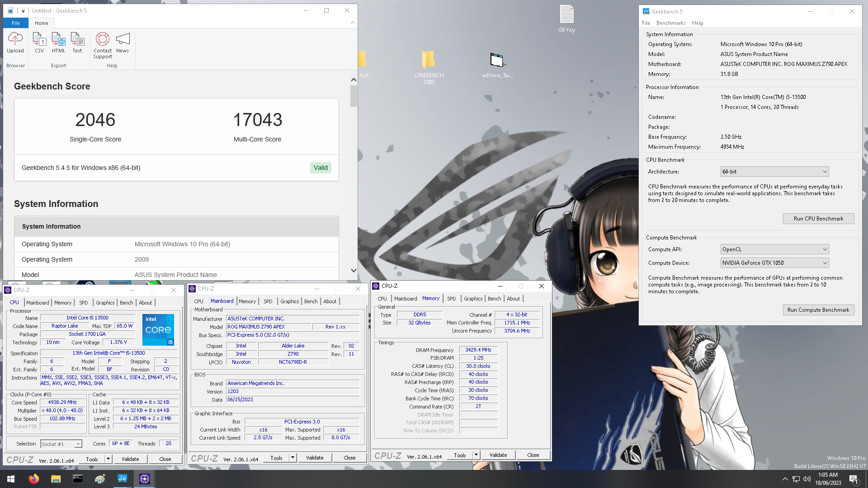Open File menu in Geekbench 5 window
Image resolution: width=868 pixels, height=488 pixels.
646,23
